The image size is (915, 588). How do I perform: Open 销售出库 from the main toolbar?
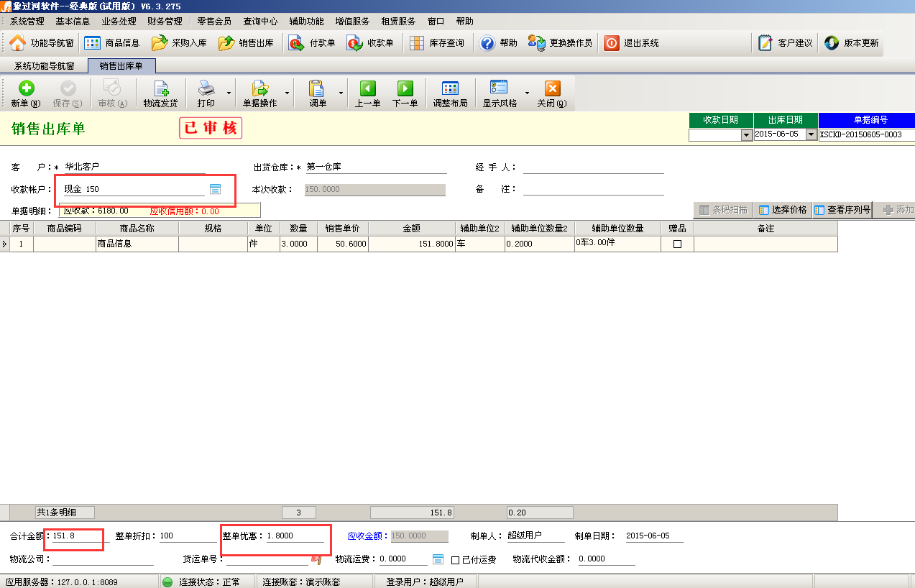pos(246,43)
